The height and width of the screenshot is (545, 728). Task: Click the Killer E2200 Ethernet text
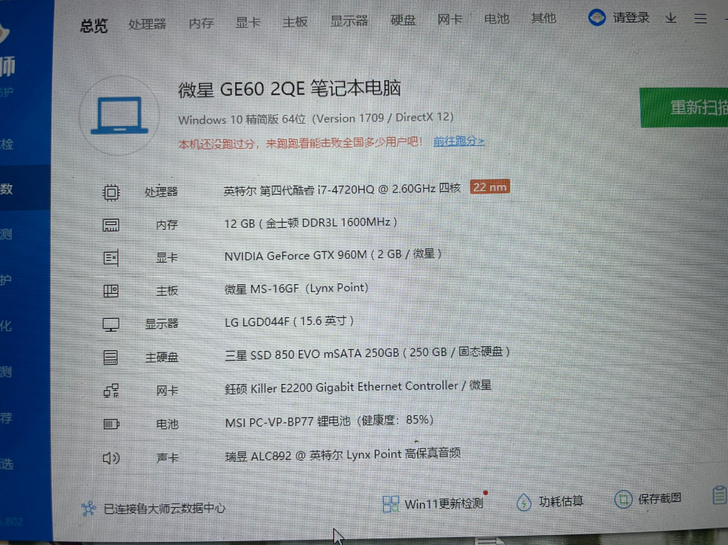[x=358, y=387]
